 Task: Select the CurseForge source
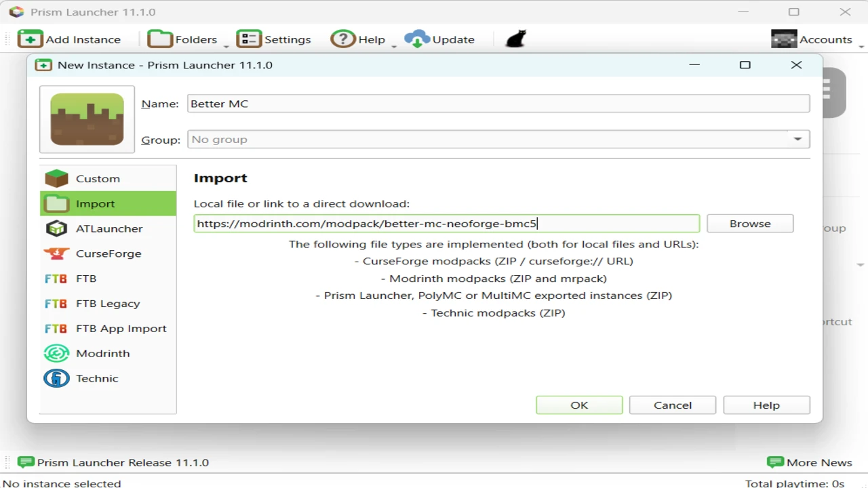click(108, 254)
